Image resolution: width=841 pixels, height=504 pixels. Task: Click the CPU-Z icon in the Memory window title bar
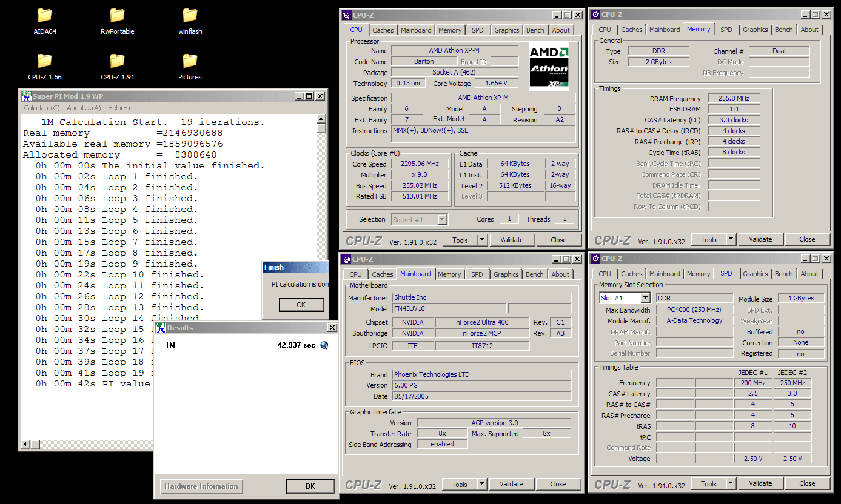tap(595, 15)
